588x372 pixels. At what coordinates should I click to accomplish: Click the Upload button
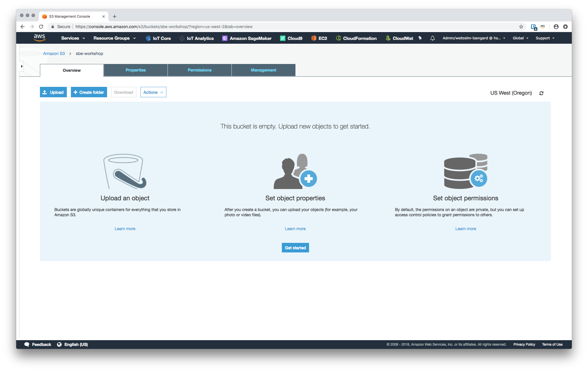tap(53, 92)
